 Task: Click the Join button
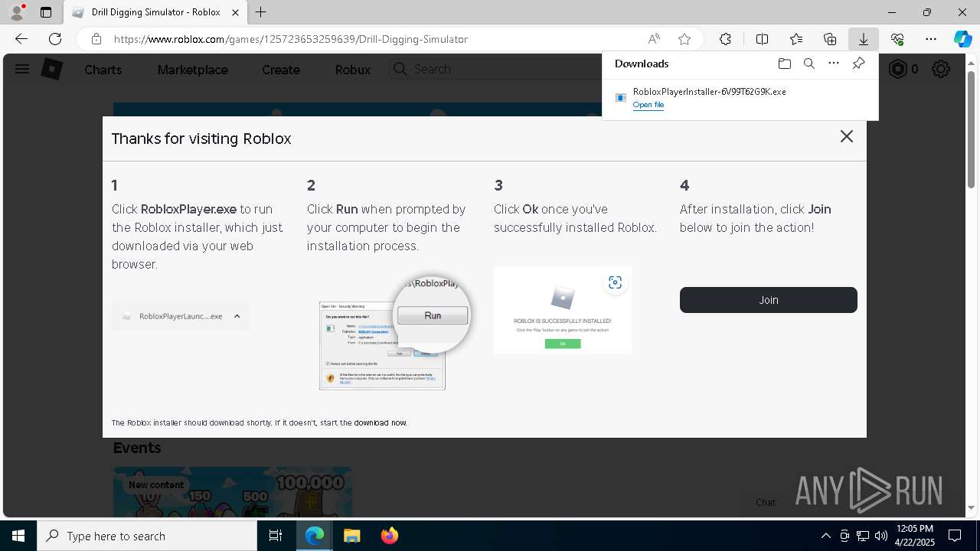point(769,300)
